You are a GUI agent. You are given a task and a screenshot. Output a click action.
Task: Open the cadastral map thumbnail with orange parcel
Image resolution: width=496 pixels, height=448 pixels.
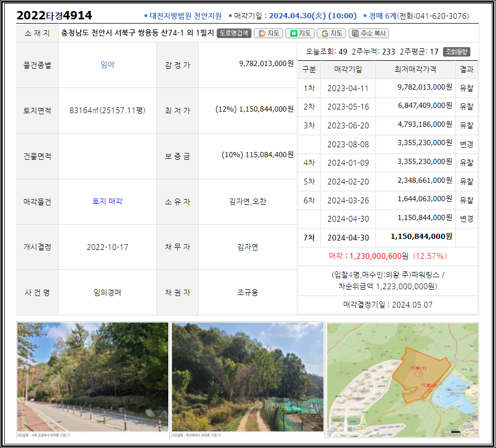(402, 379)
